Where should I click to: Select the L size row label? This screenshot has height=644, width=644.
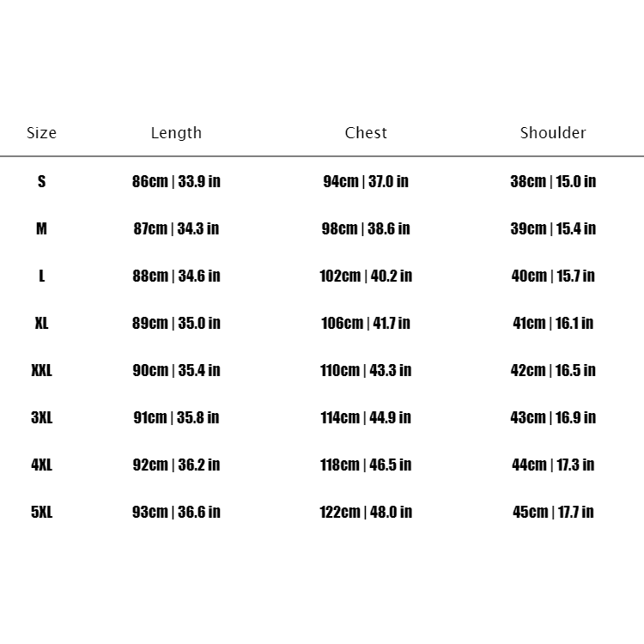[x=41, y=276]
